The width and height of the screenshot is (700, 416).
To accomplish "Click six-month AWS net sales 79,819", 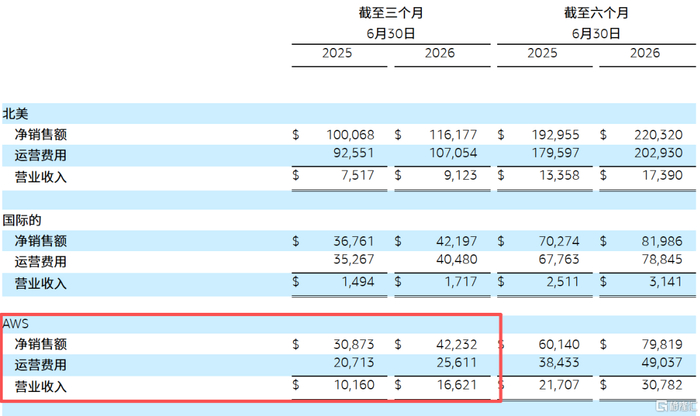I will pos(662,345).
